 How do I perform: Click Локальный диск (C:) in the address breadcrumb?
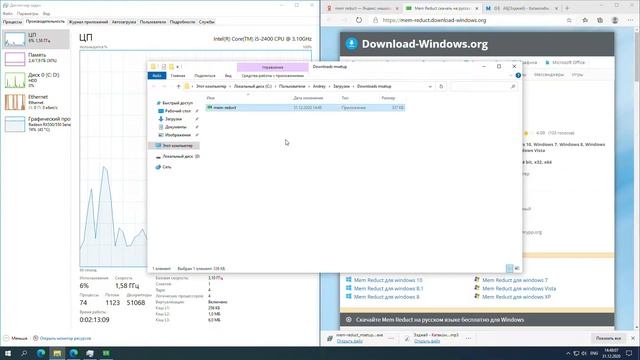[253, 87]
